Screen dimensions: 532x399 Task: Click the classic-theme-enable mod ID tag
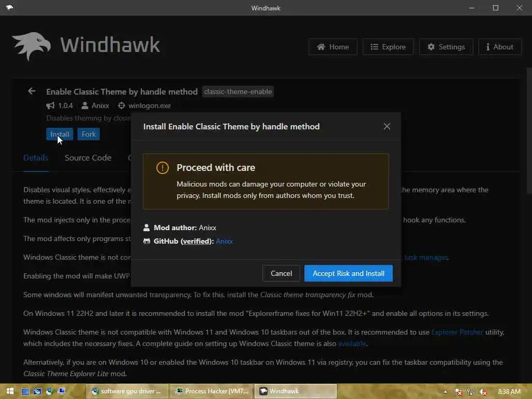point(238,91)
